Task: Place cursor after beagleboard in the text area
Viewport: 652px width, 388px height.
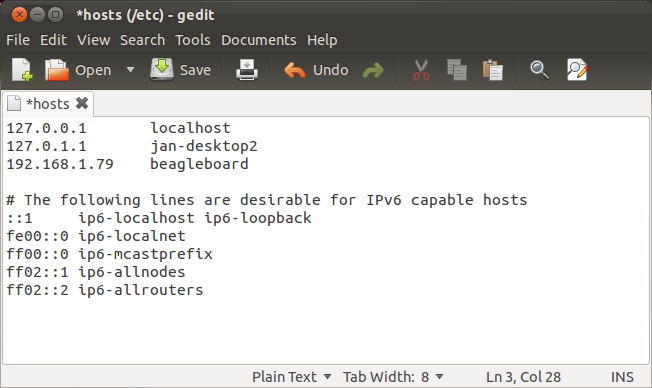Action: 249,164
